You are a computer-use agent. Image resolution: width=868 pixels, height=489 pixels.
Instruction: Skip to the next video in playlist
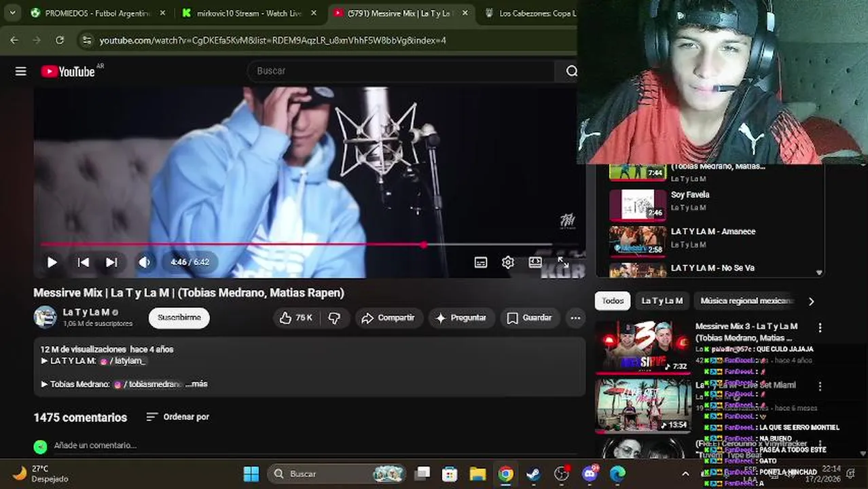[x=111, y=262]
